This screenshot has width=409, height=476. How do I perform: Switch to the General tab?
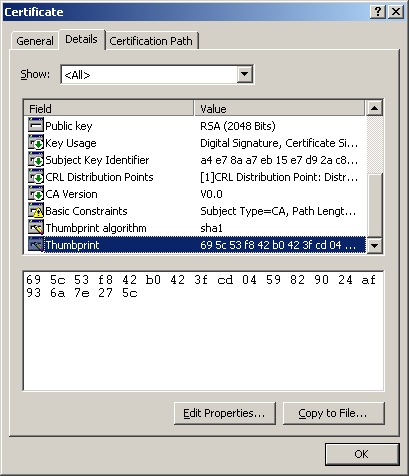tap(35, 41)
